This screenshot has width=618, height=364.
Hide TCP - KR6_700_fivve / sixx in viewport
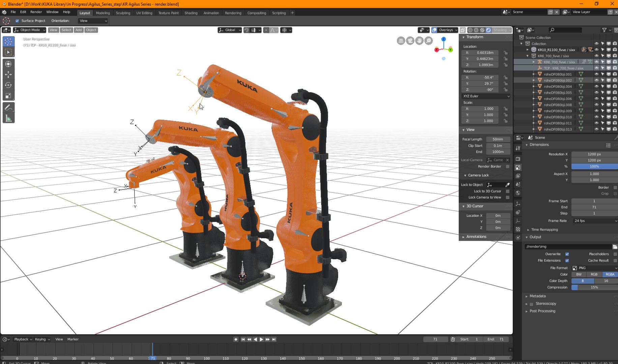[596, 68]
